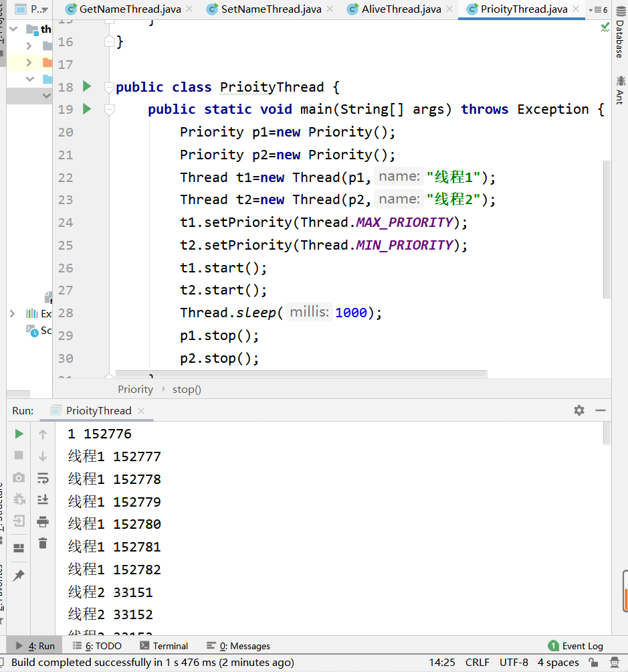Pin the Run tab
Viewport: 628px width, 672px height.
[19, 575]
